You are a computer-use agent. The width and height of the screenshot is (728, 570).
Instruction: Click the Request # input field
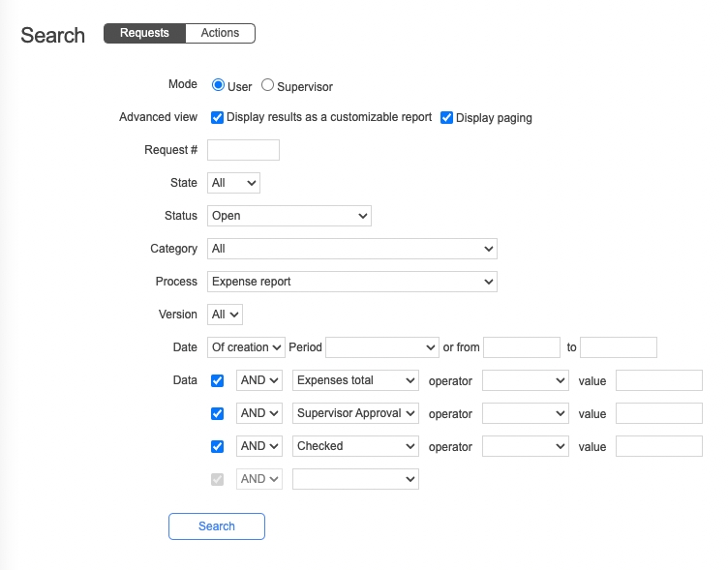click(x=243, y=150)
